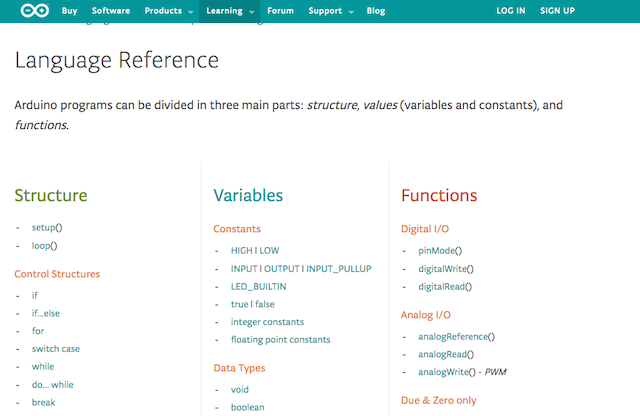Open the Buy page
Screen dimensions: 640x416
69,11
